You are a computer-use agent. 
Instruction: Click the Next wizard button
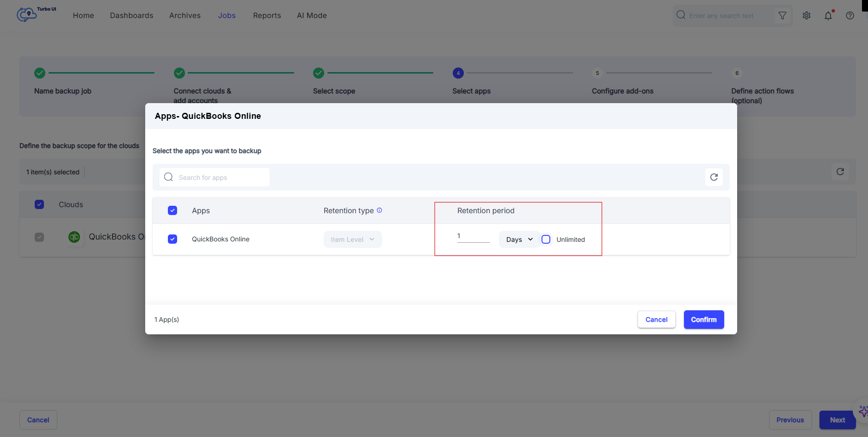837,420
